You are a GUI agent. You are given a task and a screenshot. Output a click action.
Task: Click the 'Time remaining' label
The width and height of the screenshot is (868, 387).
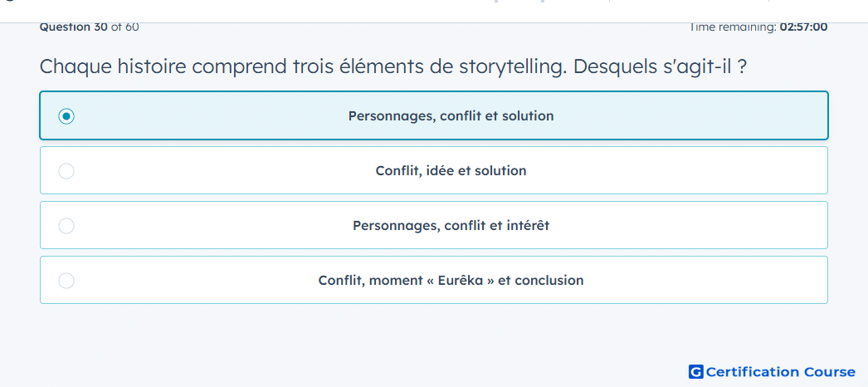coord(733,27)
